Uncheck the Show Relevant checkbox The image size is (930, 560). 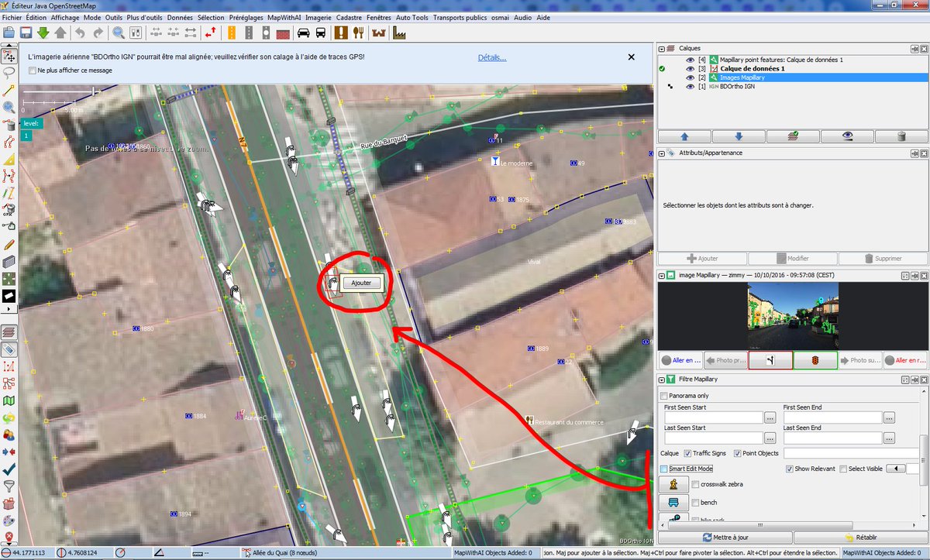click(x=789, y=469)
